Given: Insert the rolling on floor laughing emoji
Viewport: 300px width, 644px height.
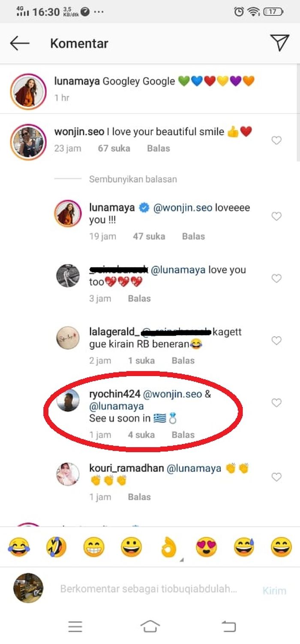Looking at the screenshot, I should point(56,547).
